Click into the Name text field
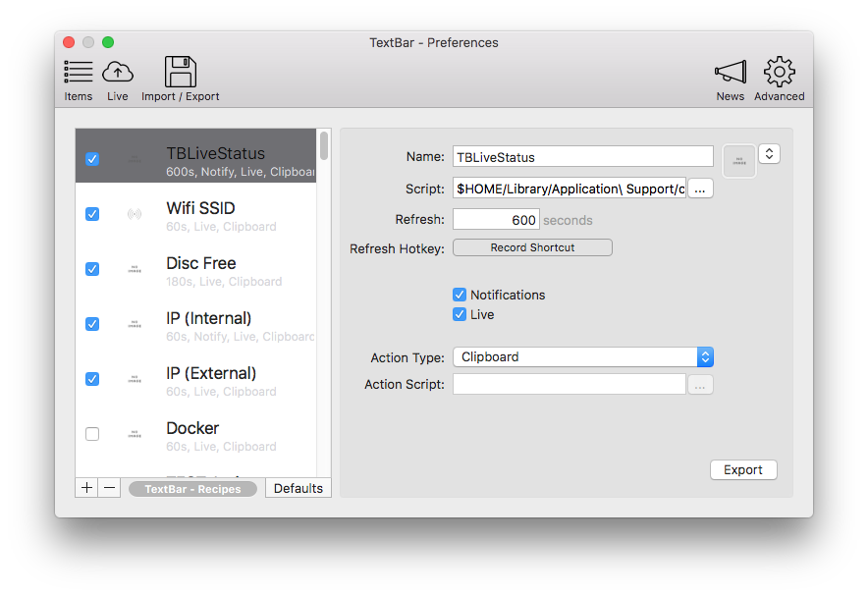The image size is (868, 596). point(583,157)
